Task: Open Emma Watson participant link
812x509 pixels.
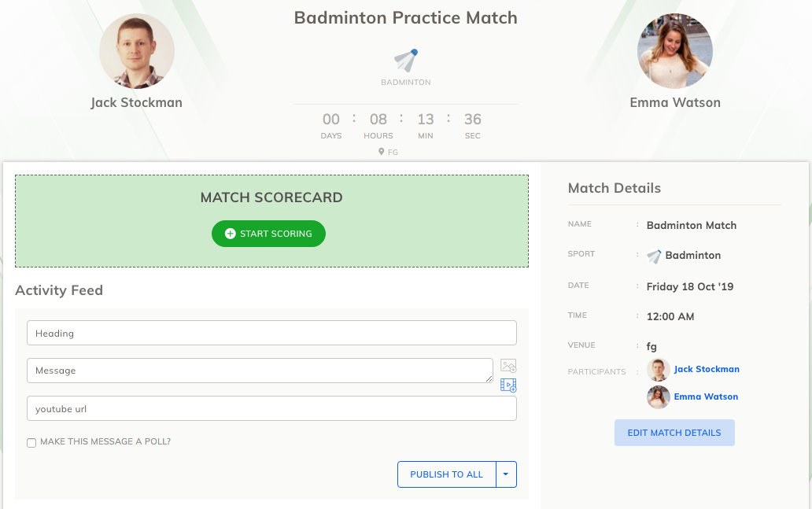Action: (x=706, y=397)
